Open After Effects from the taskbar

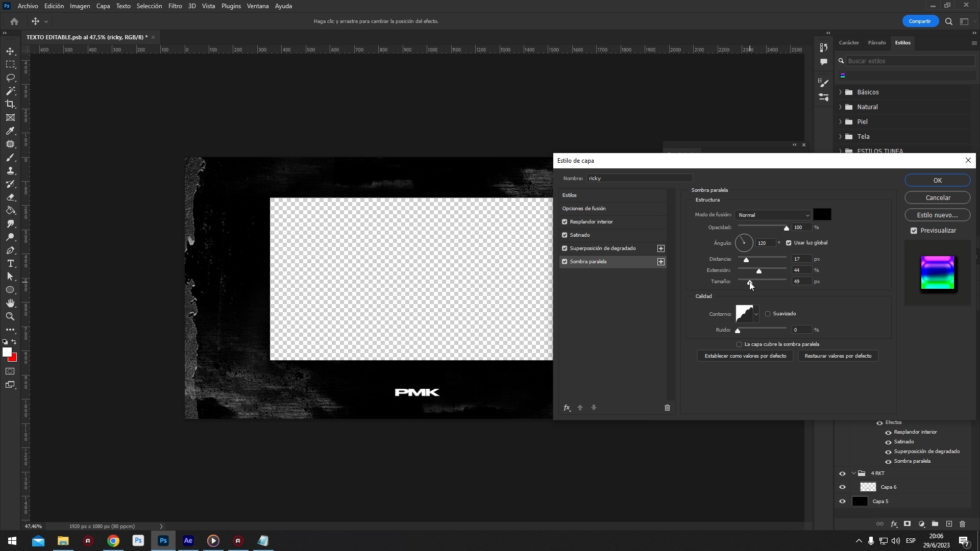click(x=188, y=540)
